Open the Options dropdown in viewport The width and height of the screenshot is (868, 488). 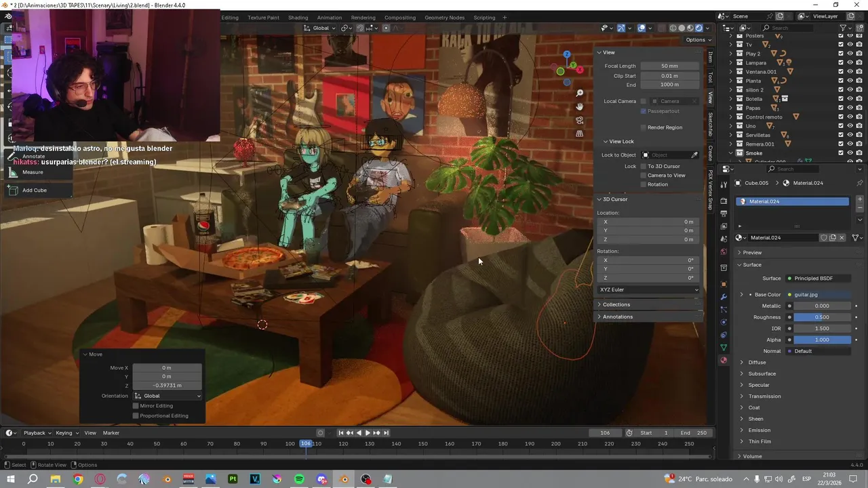coord(698,40)
